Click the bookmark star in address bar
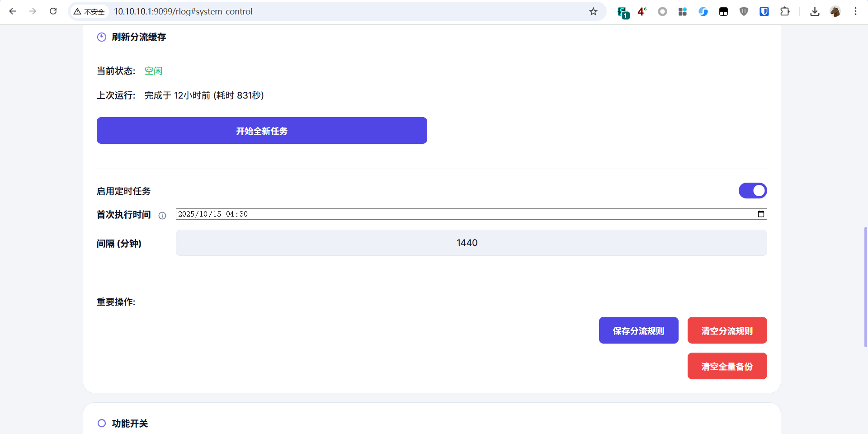The height and width of the screenshot is (434, 868). click(593, 12)
